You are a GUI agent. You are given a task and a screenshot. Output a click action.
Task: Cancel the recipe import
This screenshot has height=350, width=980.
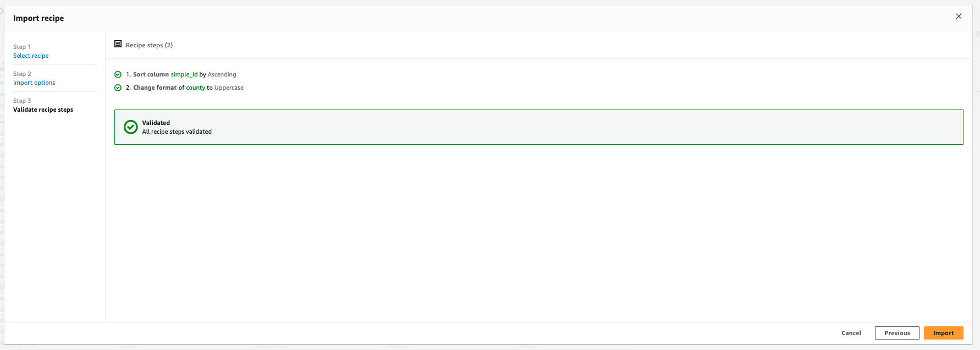851,333
